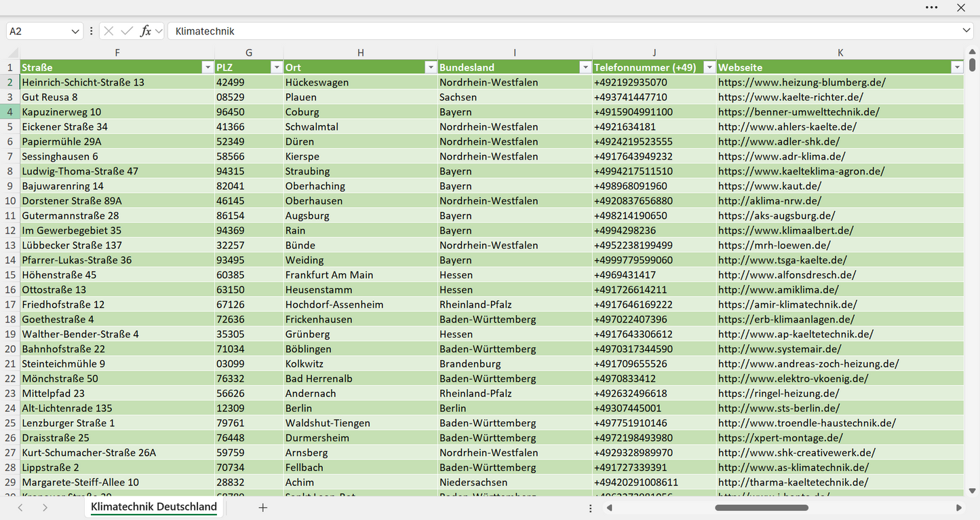Viewport: 980px width, 520px height.
Task: Select the cell Heinrich-Schicht-Straße 13
Action: coord(117,82)
